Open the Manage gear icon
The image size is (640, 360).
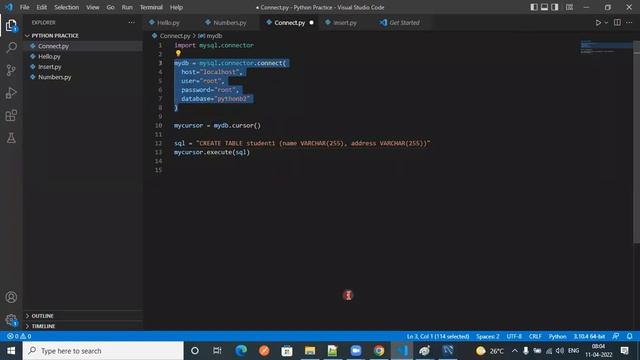11,320
